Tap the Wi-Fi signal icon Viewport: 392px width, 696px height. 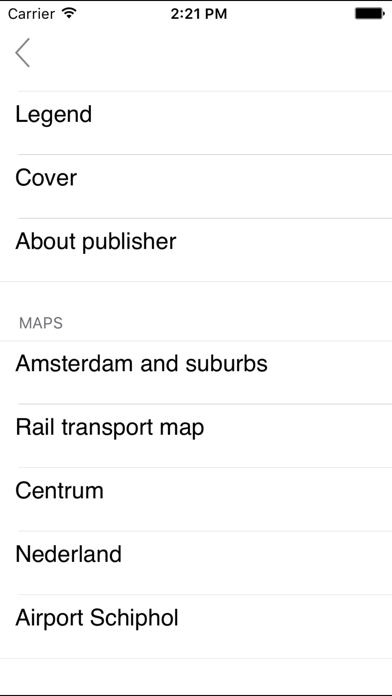(x=69, y=13)
